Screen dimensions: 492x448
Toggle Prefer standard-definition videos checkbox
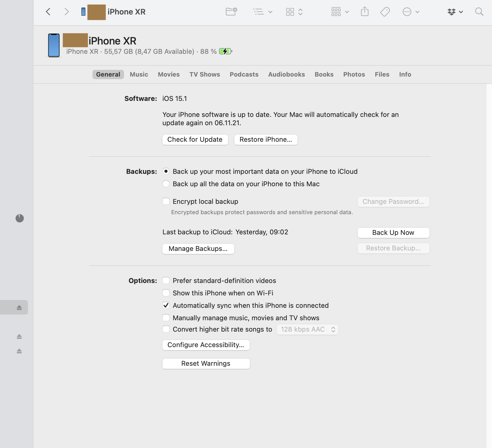tap(166, 280)
